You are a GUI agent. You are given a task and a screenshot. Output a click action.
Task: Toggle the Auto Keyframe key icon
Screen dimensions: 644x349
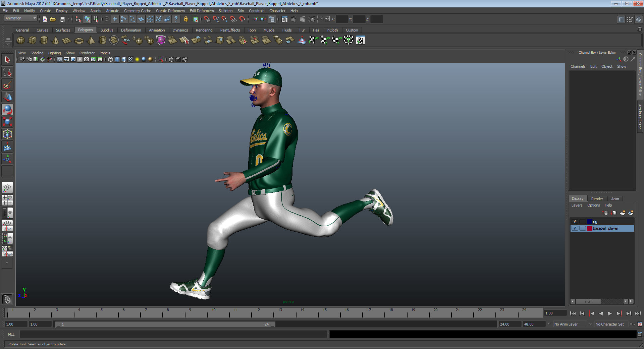tap(633, 324)
